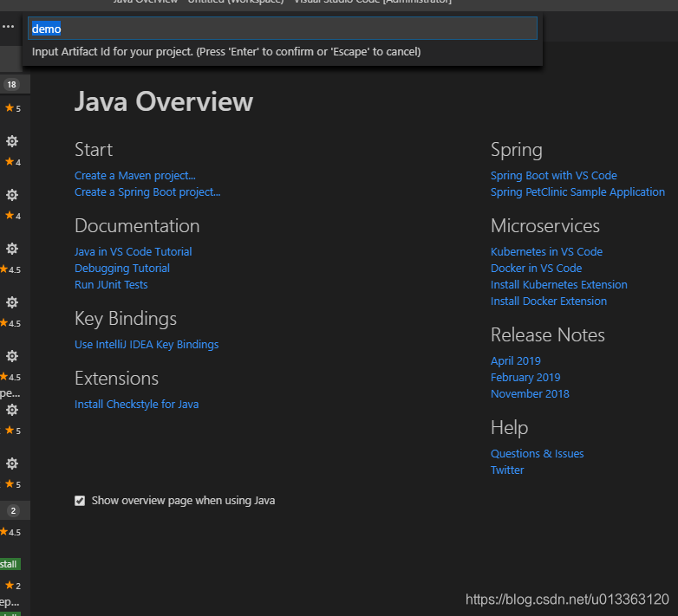
Task: Click the extensions section header with badge 18
Action: (15, 84)
